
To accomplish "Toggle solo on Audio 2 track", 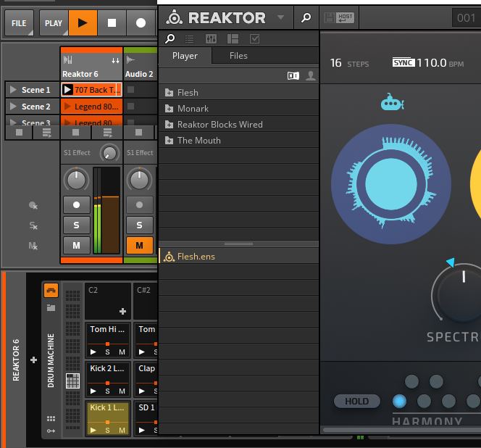I will 140,225.
